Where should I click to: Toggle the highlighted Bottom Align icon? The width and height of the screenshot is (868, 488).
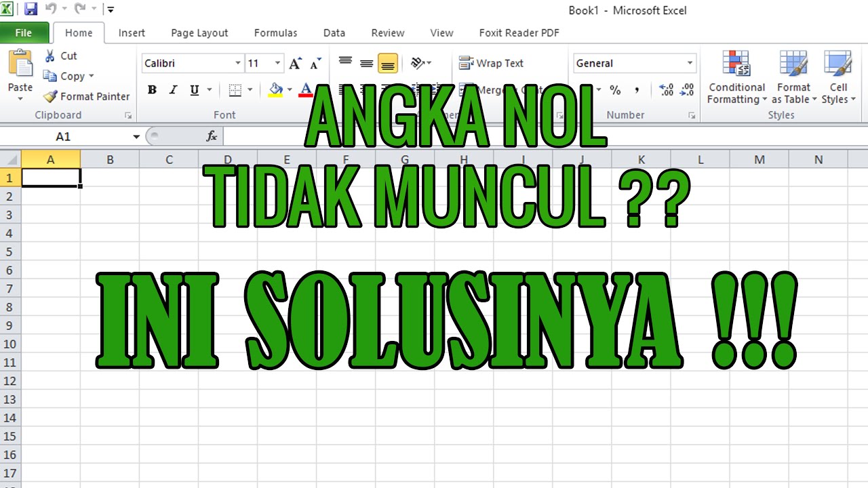[387, 63]
